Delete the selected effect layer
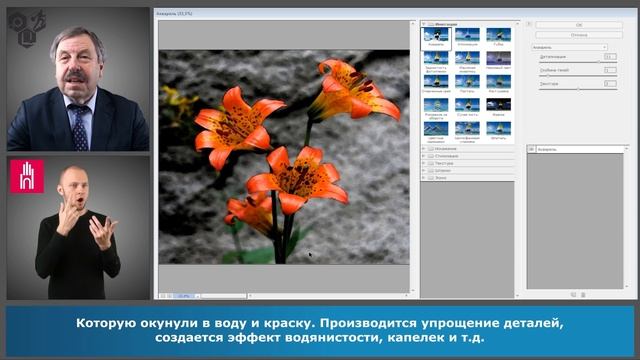This screenshot has height=360, width=640. coord(583,294)
